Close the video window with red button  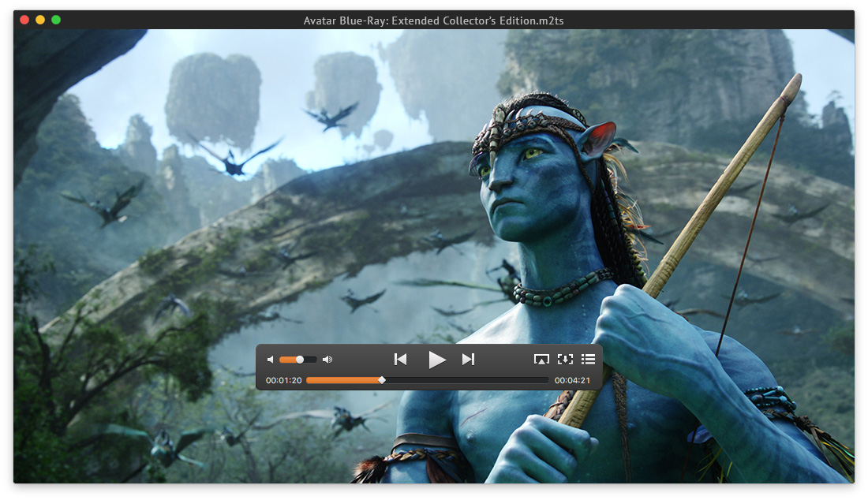click(24, 20)
